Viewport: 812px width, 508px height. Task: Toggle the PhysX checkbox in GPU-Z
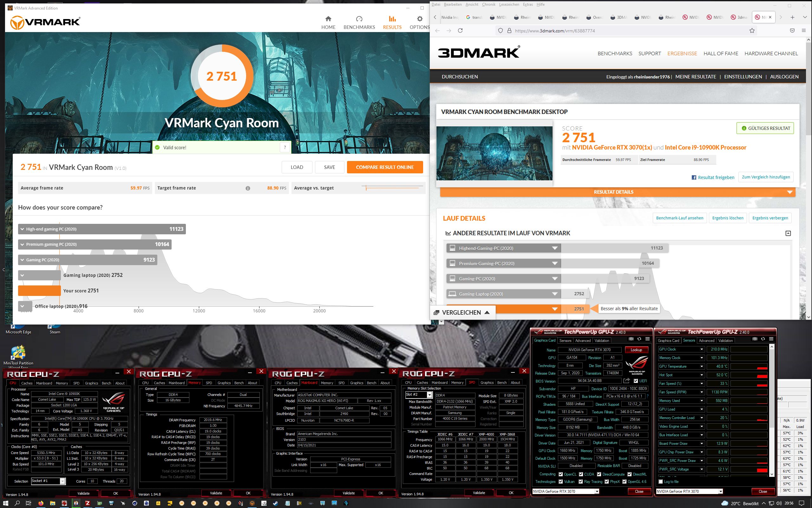pos(607,481)
